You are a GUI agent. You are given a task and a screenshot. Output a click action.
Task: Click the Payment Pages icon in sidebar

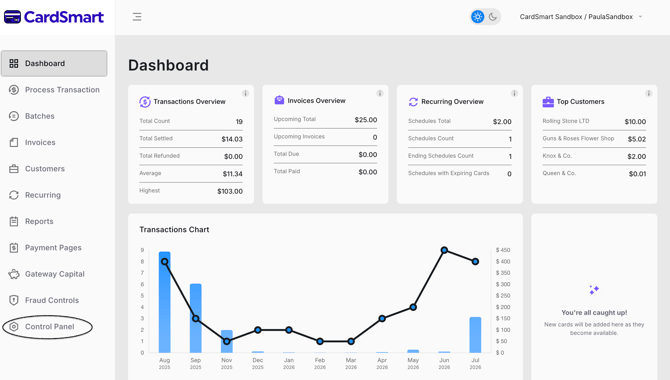tap(14, 248)
